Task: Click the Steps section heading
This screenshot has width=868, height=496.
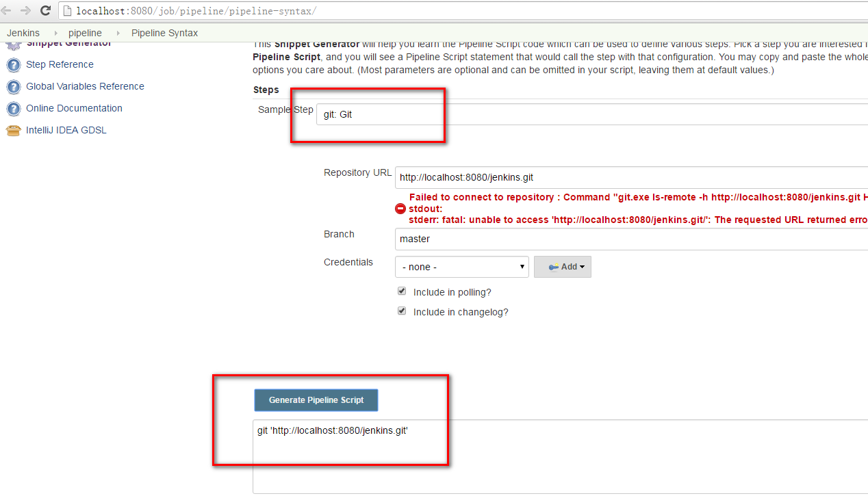Action: tap(266, 90)
